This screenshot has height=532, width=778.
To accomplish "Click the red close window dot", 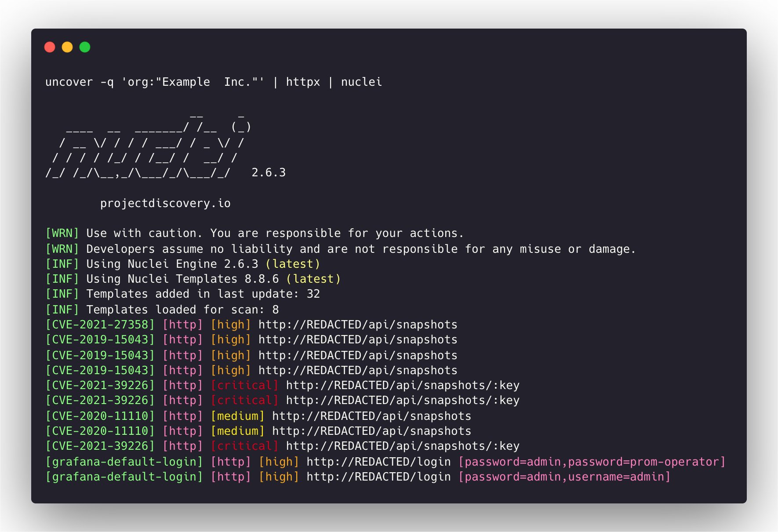I will (50, 47).
